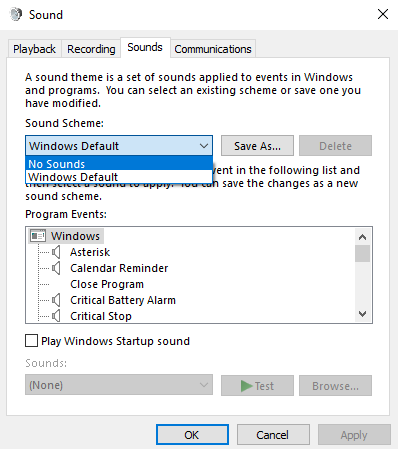398x449 pixels.
Task: Select the Windows node in Program Events
Action: tap(75, 236)
